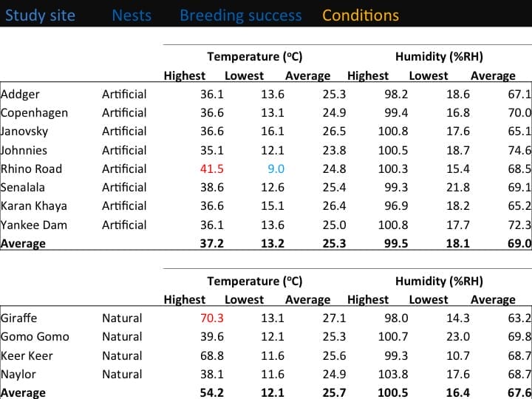Select the Gomo Gomo site name
The height and width of the screenshot is (399, 532).
(35, 336)
